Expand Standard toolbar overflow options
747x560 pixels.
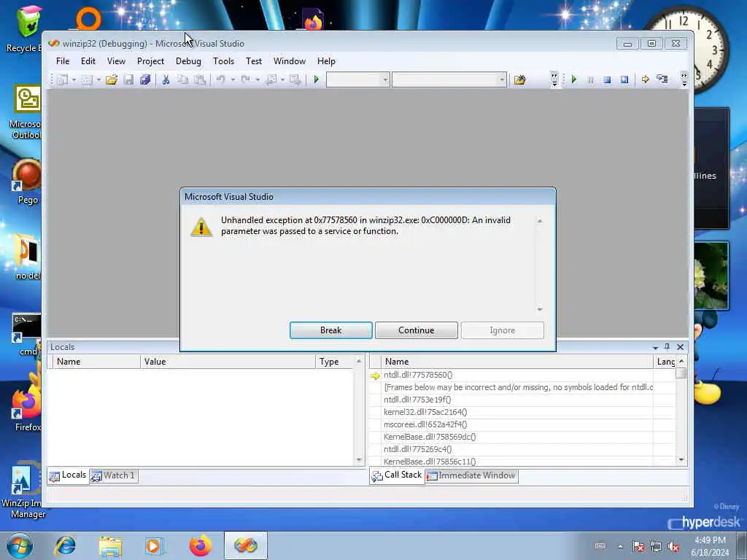click(554, 79)
